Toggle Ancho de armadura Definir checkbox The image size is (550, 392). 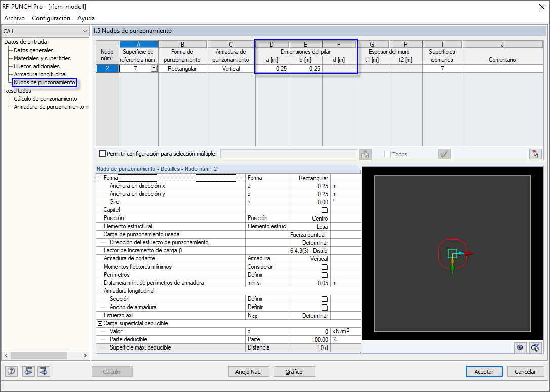pyautogui.click(x=325, y=307)
